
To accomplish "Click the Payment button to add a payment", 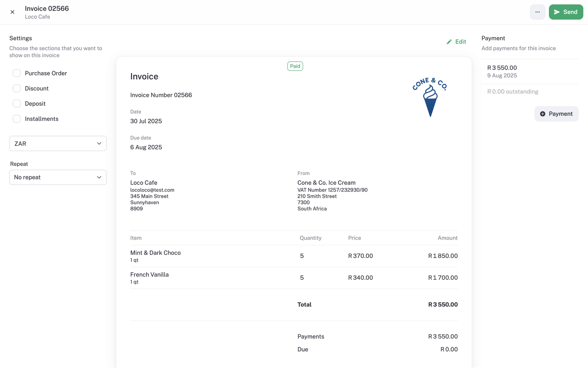I will (x=556, y=113).
